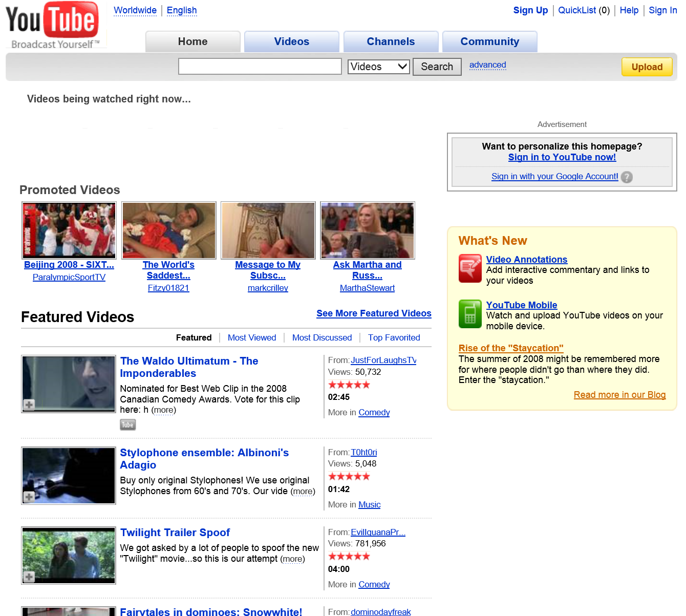Add Waldo Ultimatum video to QuickList

tap(29, 405)
